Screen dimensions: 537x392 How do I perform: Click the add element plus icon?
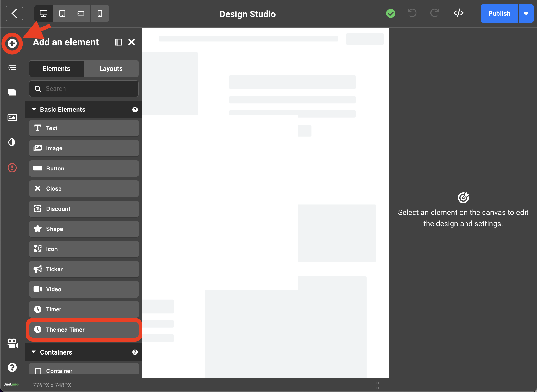(x=12, y=43)
